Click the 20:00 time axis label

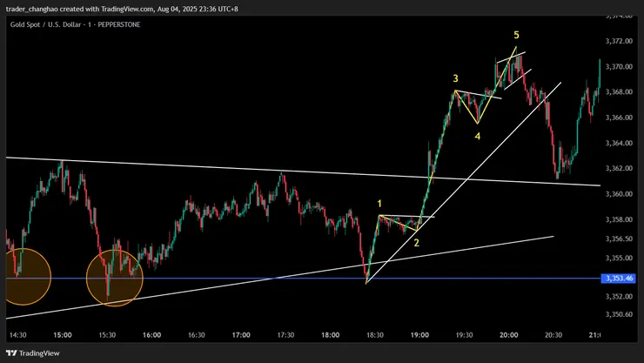[x=508, y=335]
